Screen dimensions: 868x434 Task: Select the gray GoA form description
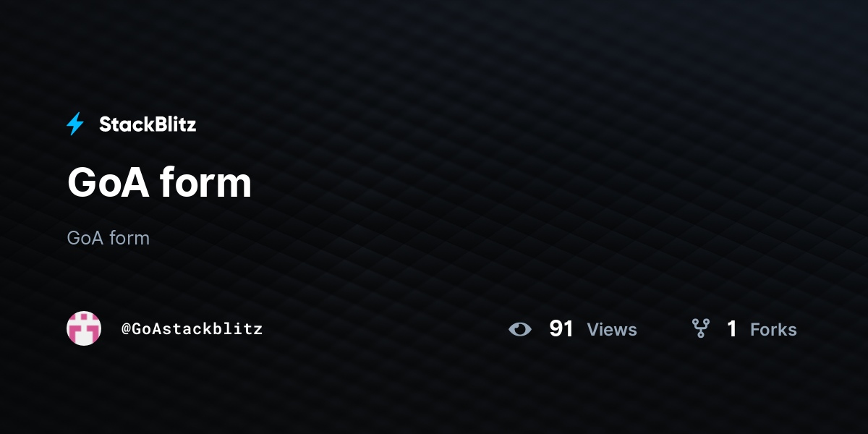[109, 238]
